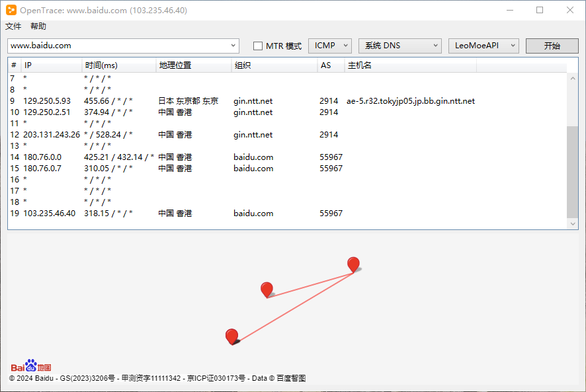Sort by the 时间(ms) column header
586x392 pixels.
(119, 65)
